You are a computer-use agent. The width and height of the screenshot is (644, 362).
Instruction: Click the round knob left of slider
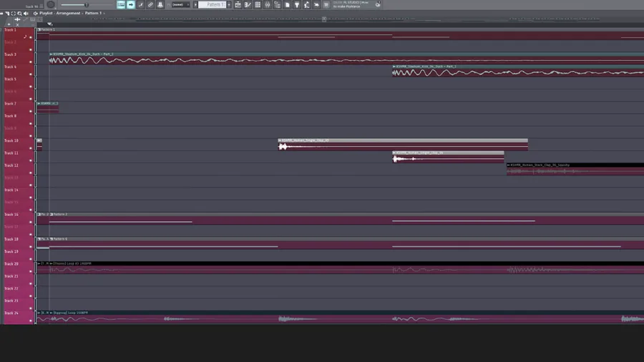pos(51,4)
